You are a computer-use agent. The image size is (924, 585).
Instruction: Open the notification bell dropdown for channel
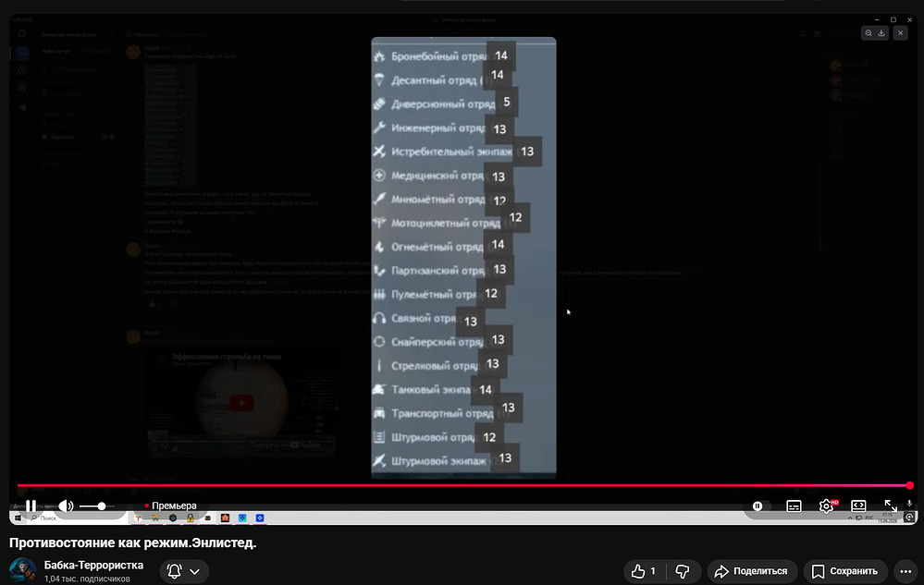(x=184, y=571)
